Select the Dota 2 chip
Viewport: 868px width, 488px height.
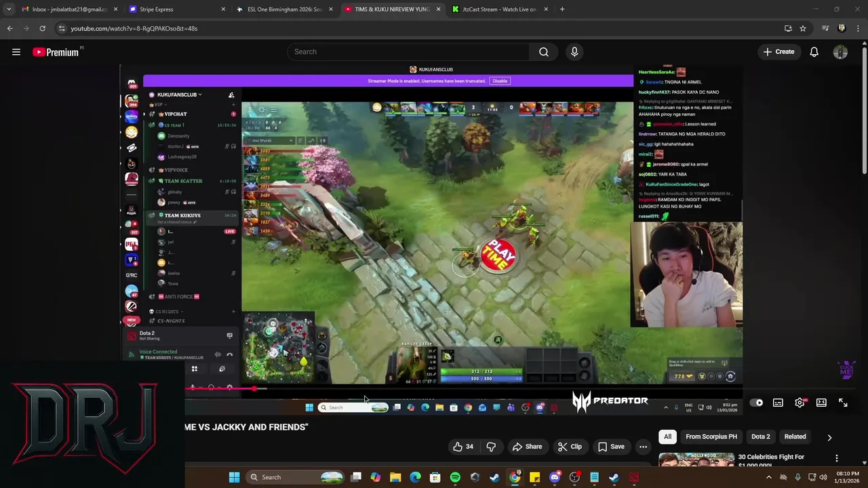761,437
